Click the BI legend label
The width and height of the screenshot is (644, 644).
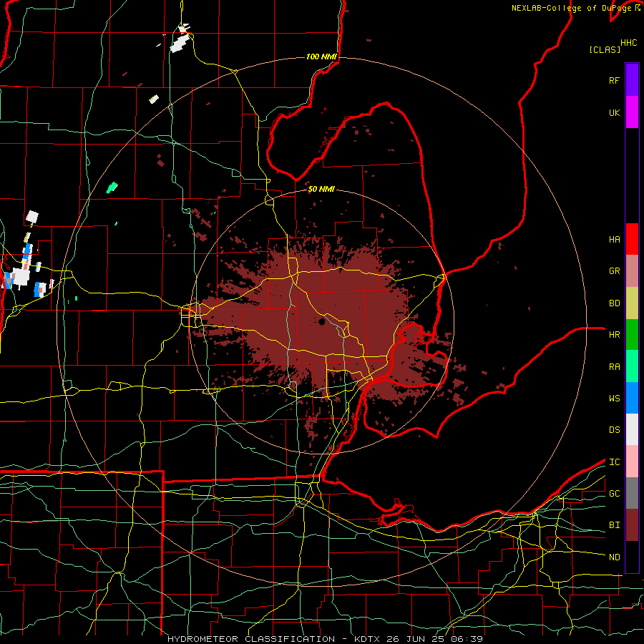coord(614,525)
